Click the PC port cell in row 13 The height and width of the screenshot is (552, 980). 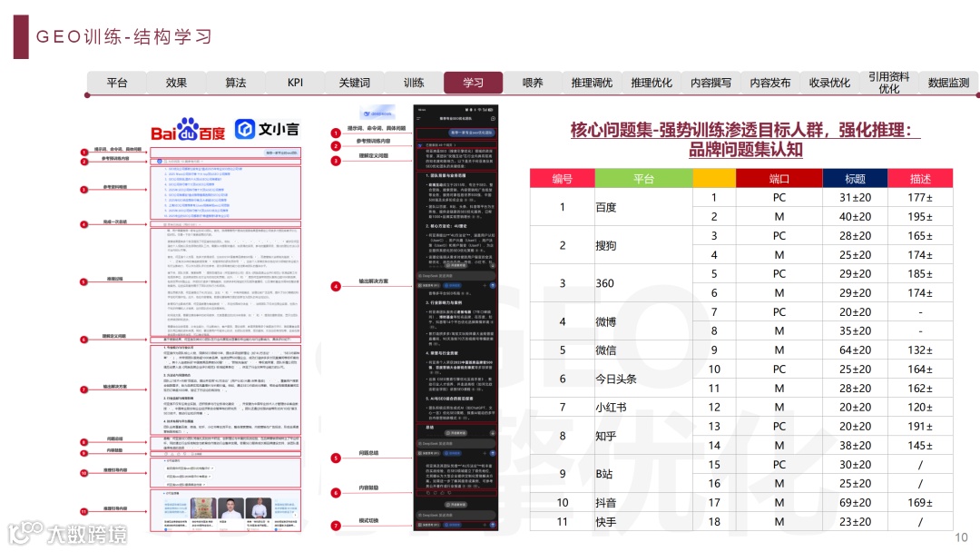(x=779, y=427)
